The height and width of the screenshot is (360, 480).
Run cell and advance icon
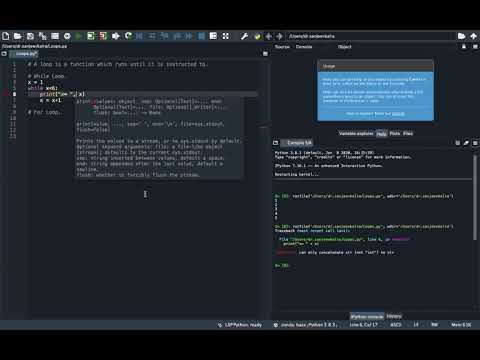tap(103, 36)
